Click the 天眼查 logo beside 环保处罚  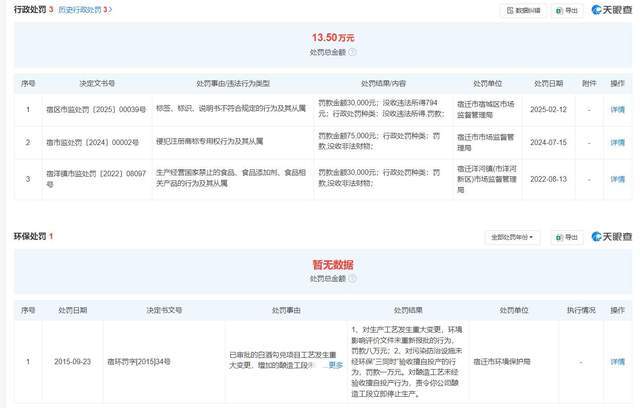[x=611, y=237]
